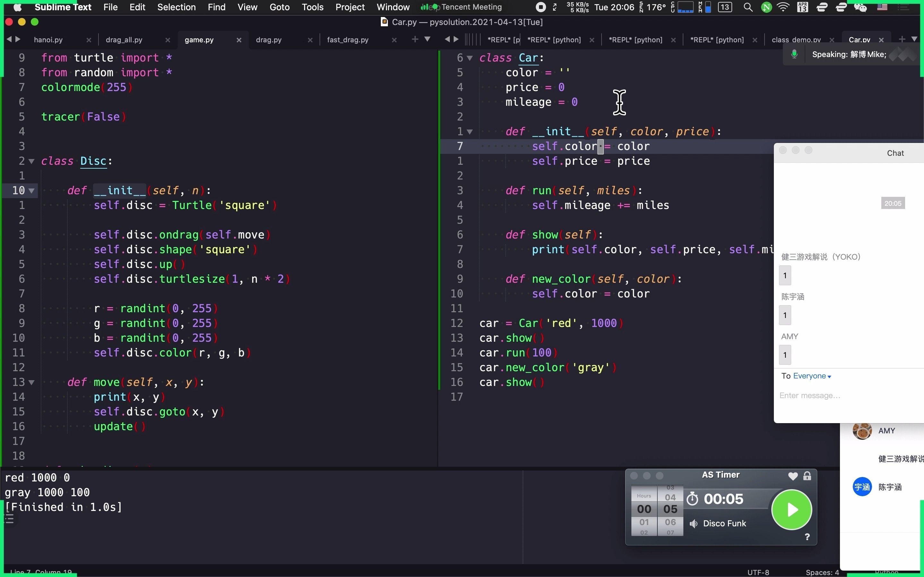Viewport: 924px width, 577px height.
Task: Mute the Disco Funk alarm sound
Action: pos(693,523)
